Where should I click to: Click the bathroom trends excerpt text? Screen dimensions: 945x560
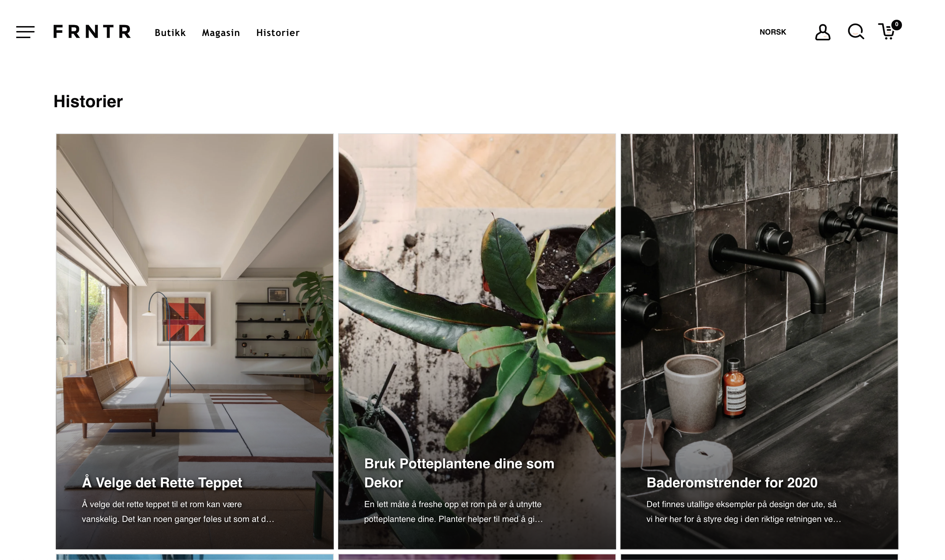[x=744, y=512]
